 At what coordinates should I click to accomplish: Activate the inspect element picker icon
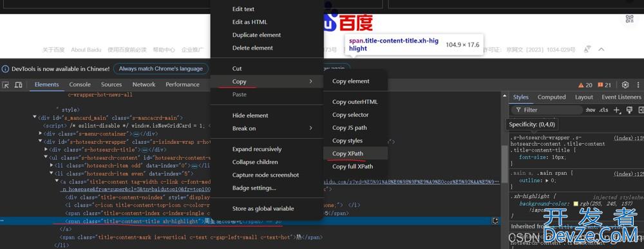[5, 85]
